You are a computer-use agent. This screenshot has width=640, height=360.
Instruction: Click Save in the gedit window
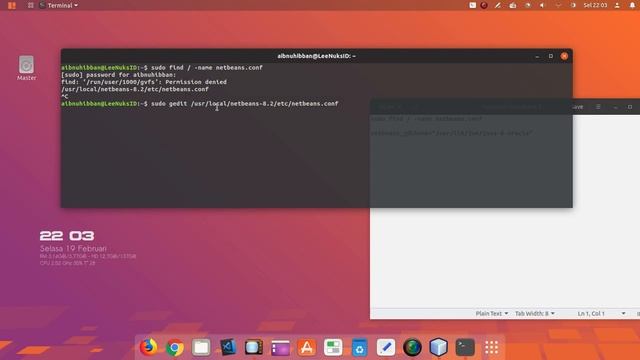point(578,107)
